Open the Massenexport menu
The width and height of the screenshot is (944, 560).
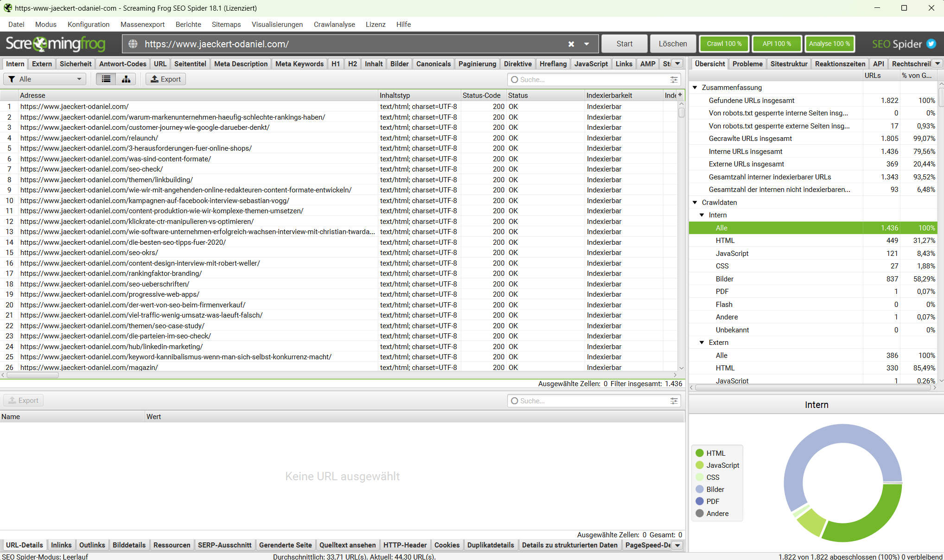click(x=142, y=25)
